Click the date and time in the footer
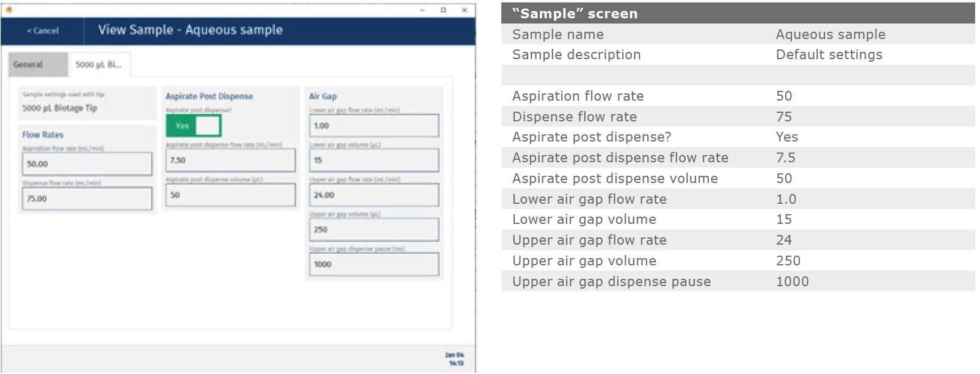980x374 pixels. tap(456, 359)
